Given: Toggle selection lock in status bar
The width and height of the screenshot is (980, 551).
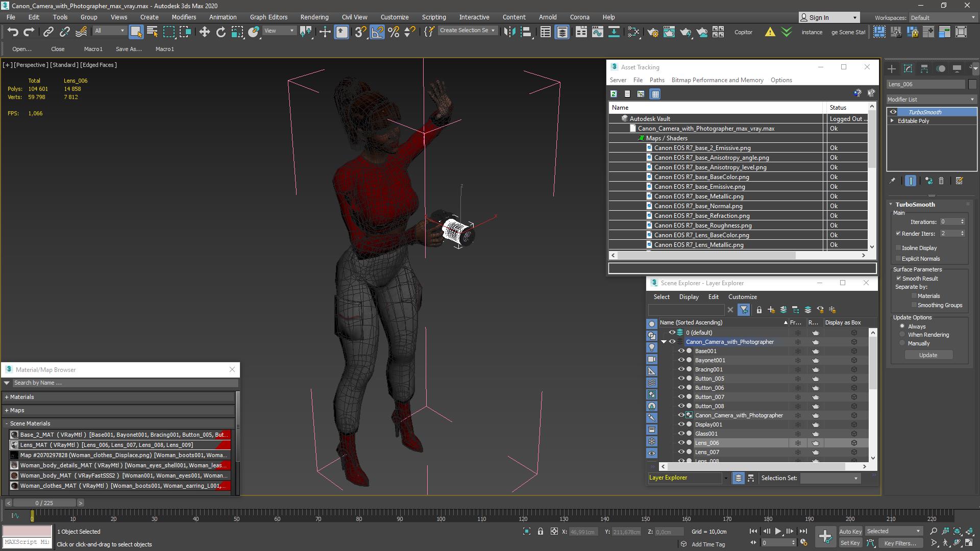Looking at the screenshot, I should point(541,532).
